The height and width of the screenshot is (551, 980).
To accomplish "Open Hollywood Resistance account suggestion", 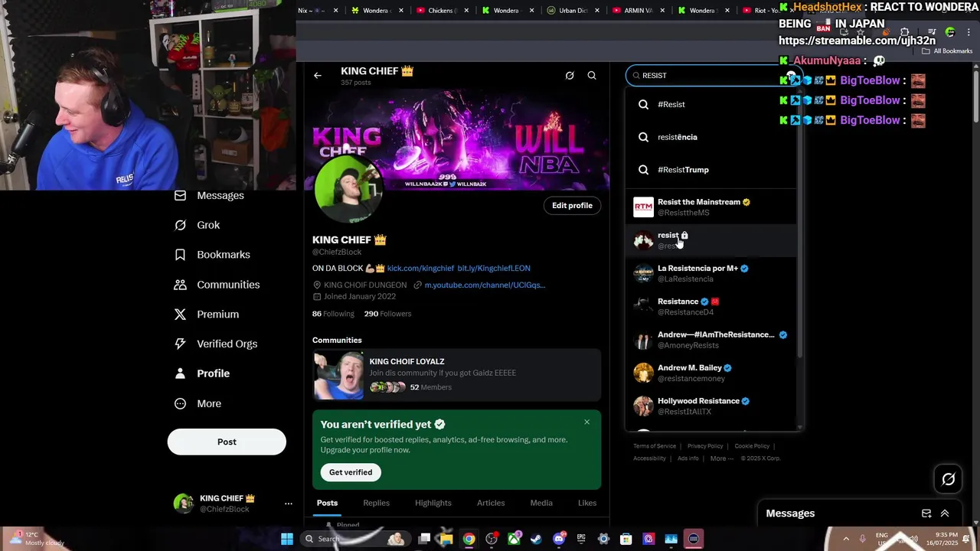I will [x=711, y=406].
